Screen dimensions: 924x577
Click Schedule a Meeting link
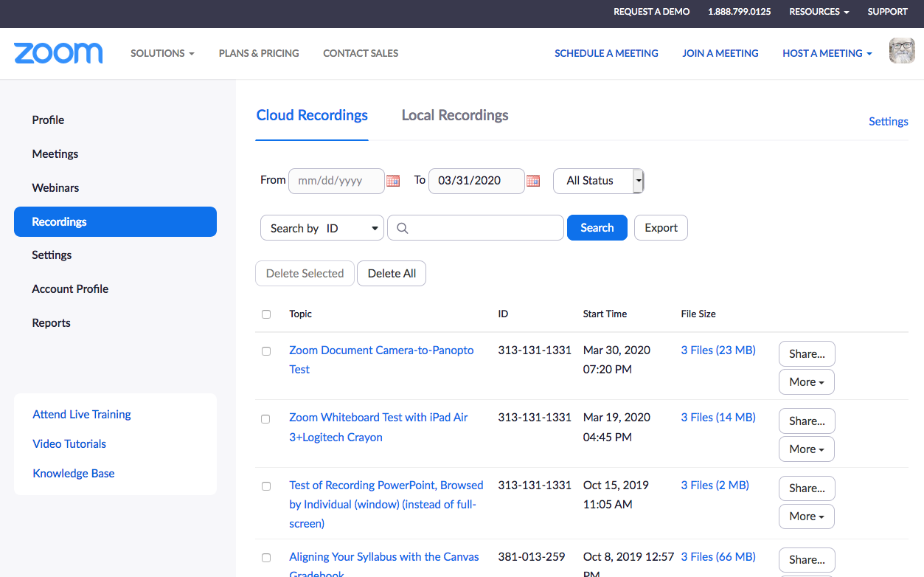pyautogui.click(x=606, y=53)
